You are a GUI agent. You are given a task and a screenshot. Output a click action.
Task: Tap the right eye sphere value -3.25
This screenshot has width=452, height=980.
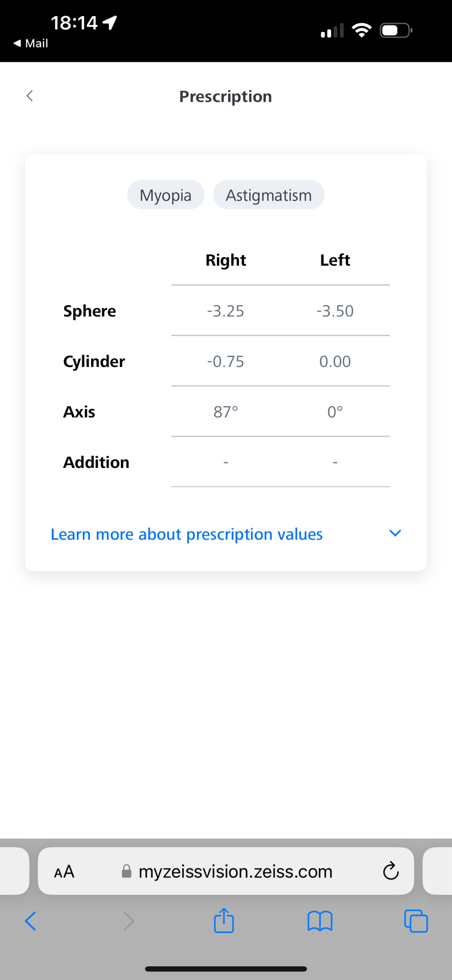coord(225,311)
